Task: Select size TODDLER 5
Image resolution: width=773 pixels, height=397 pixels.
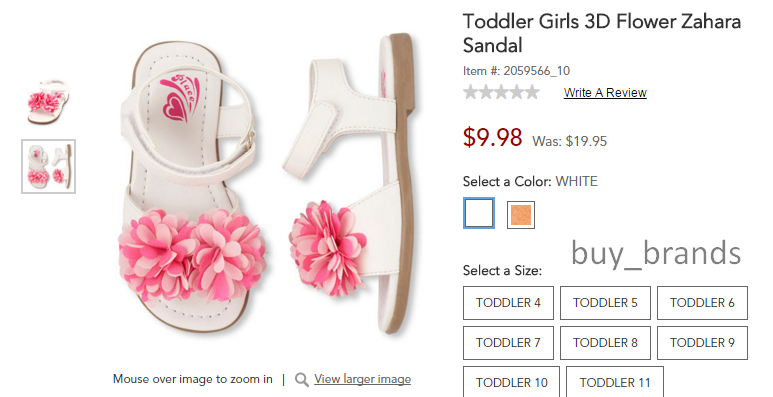Action: 605,303
